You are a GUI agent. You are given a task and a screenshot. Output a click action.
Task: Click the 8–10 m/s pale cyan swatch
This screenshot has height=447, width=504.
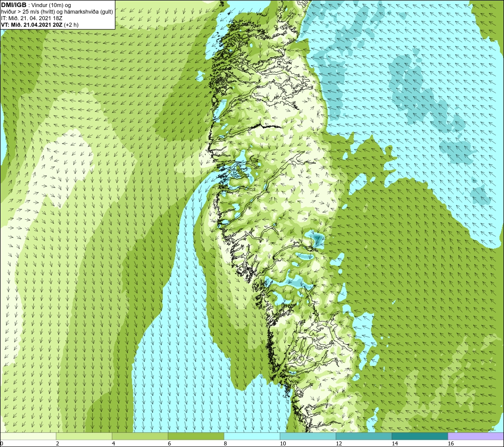pyautogui.click(x=252, y=436)
